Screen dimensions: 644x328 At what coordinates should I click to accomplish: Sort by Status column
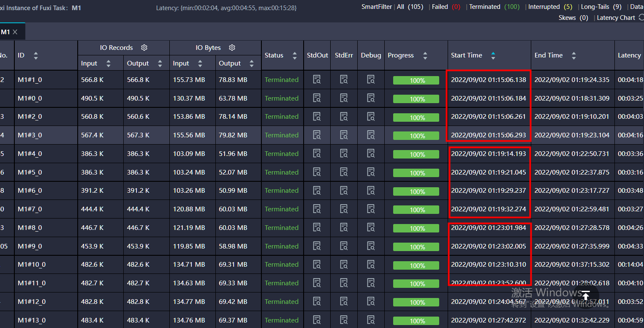coord(295,55)
